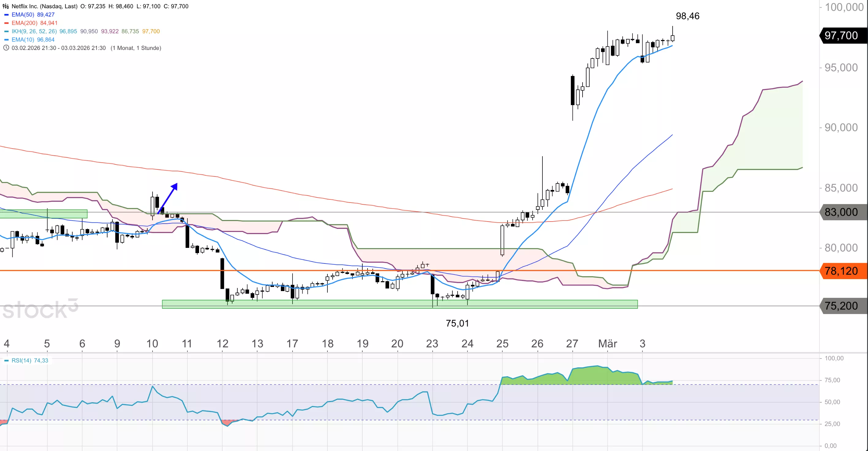Viewport: 868px width, 451px height.
Task: Select the gray 75,200 price line label
Action: [841, 306]
